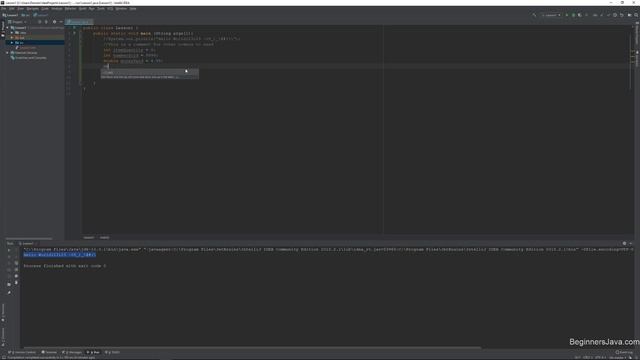Click the Search Everywhere magnifier icon

pos(636,15)
